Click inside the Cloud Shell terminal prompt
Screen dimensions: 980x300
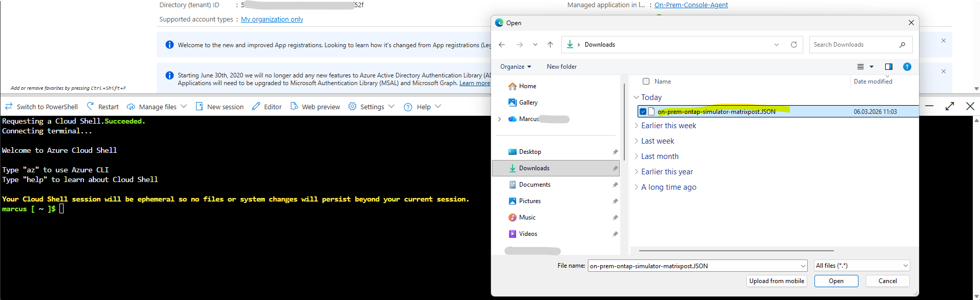[x=62, y=209]
